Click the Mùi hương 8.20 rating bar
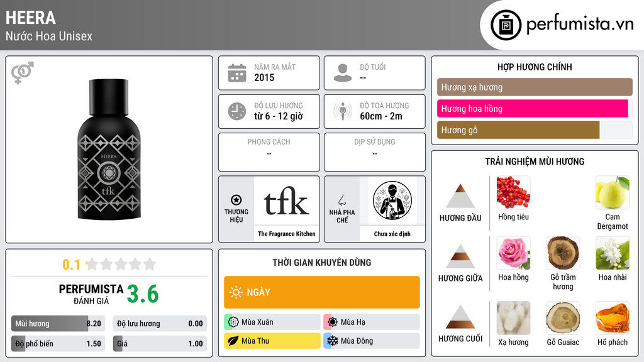This screenshot has height=362, width=644. coord(58,324)
